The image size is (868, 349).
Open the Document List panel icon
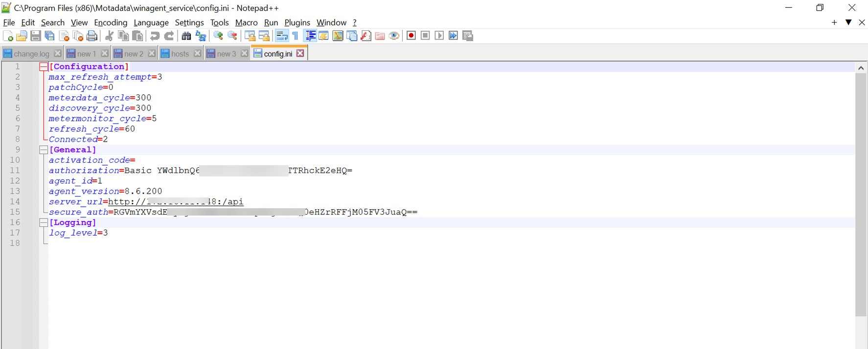coord(352,36)
